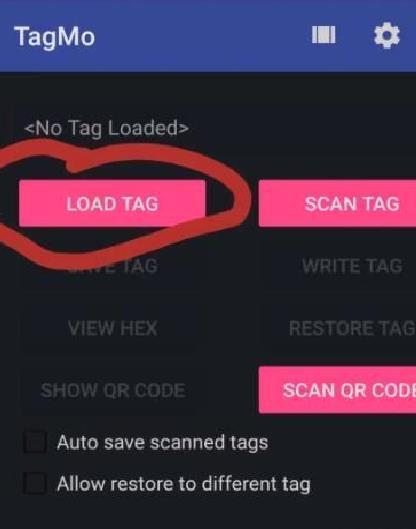416x529 pixels.
Task: Click the SCAN QR CODE text label
Action: point(350,390)
